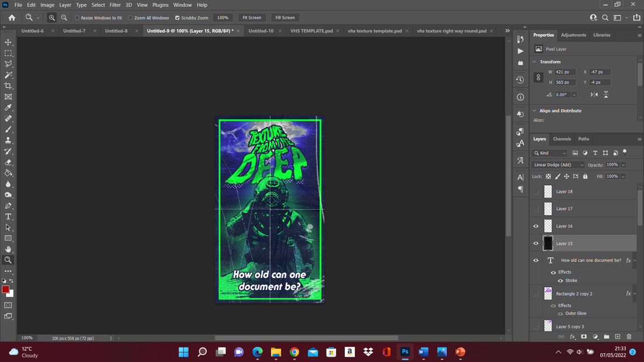This screenshot has height=362, width=644.
Task: Select the Frame tool
Action: click(8, 97)
